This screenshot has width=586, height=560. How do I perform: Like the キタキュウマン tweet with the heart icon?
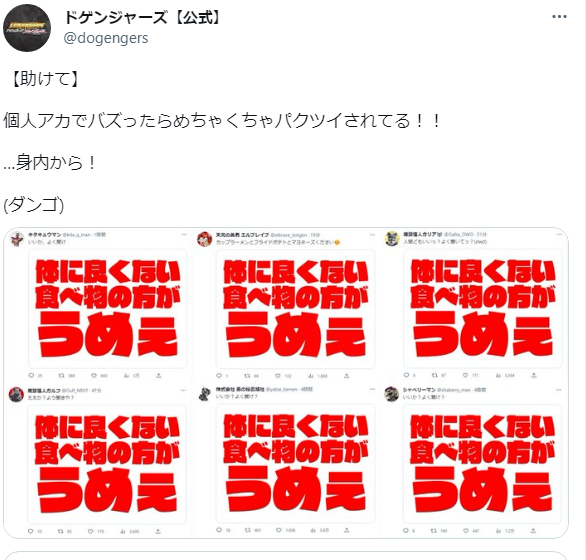(94, 375)
